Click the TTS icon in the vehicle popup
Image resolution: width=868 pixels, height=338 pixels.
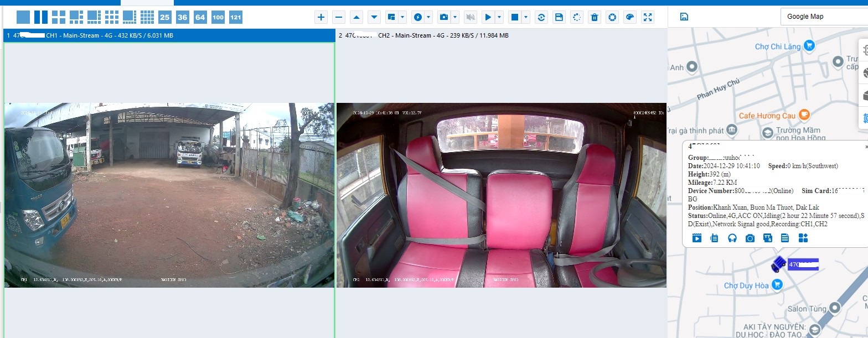[768, 238]
